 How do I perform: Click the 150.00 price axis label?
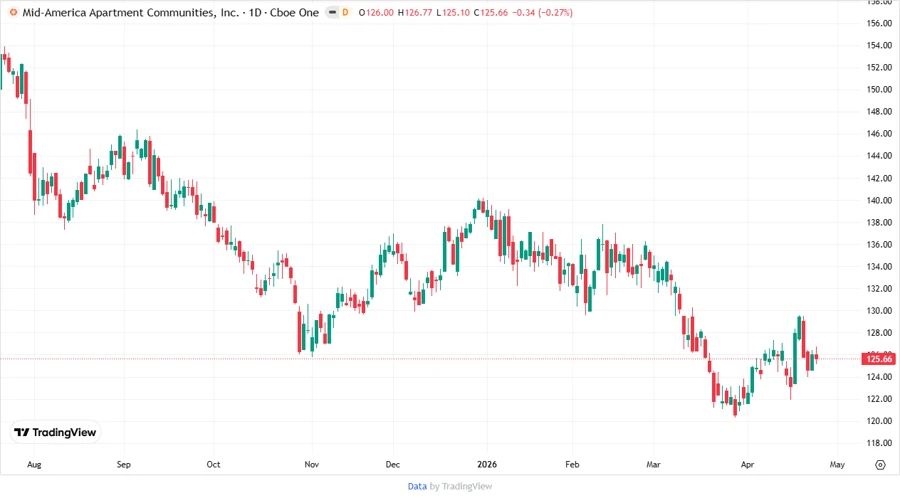point(879,90)
